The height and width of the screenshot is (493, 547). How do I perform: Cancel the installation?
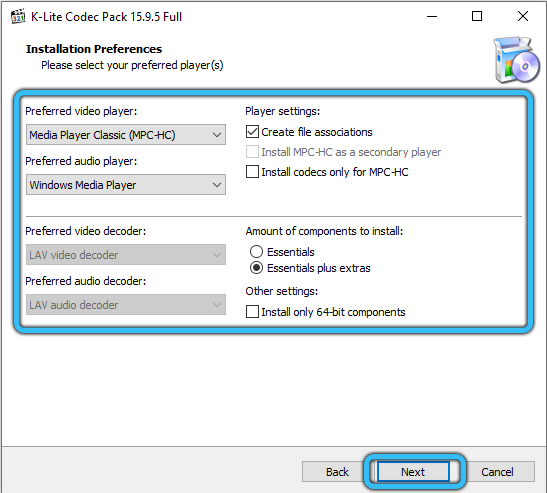pyautogui.click(x=497, y=472)
